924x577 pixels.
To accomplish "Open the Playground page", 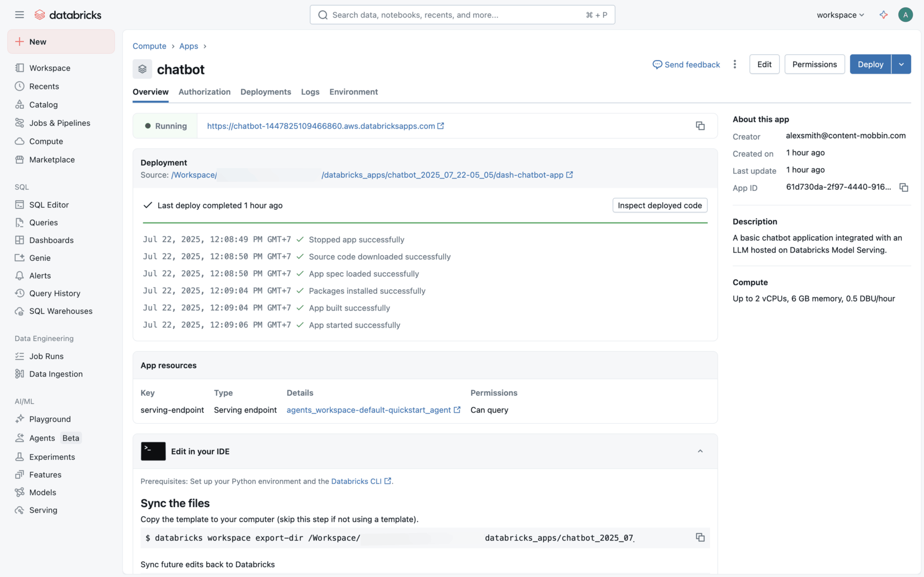I will coord(50,419).
